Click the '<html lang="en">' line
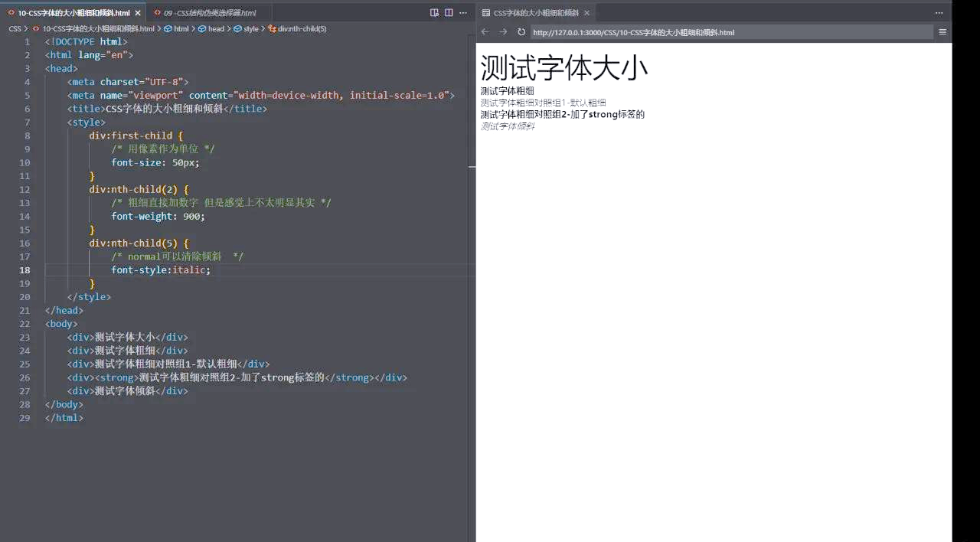 coord(89,55)
